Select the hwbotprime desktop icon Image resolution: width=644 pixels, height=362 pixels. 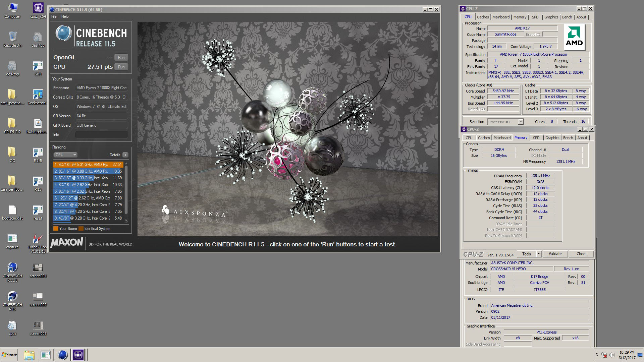pos(38,126)
